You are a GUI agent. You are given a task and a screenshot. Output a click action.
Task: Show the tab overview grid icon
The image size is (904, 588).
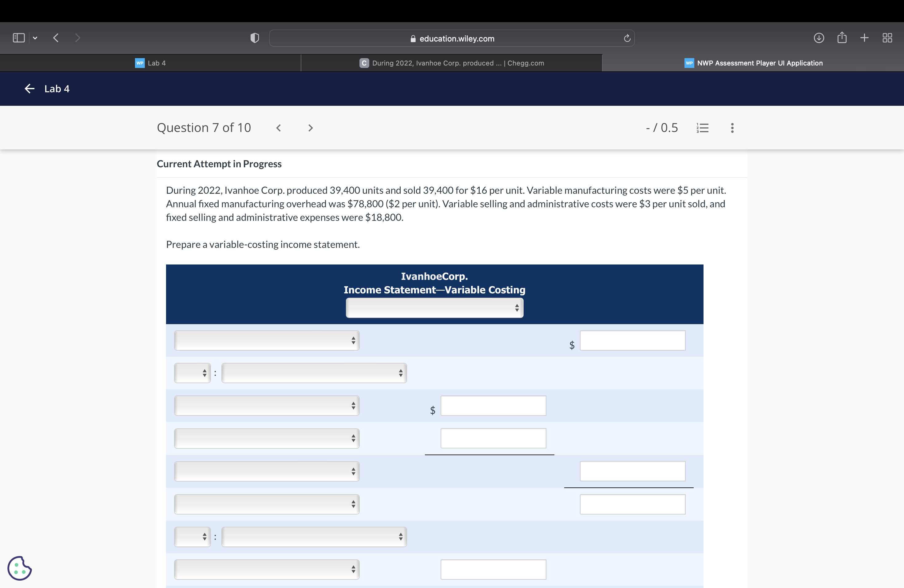887,38
